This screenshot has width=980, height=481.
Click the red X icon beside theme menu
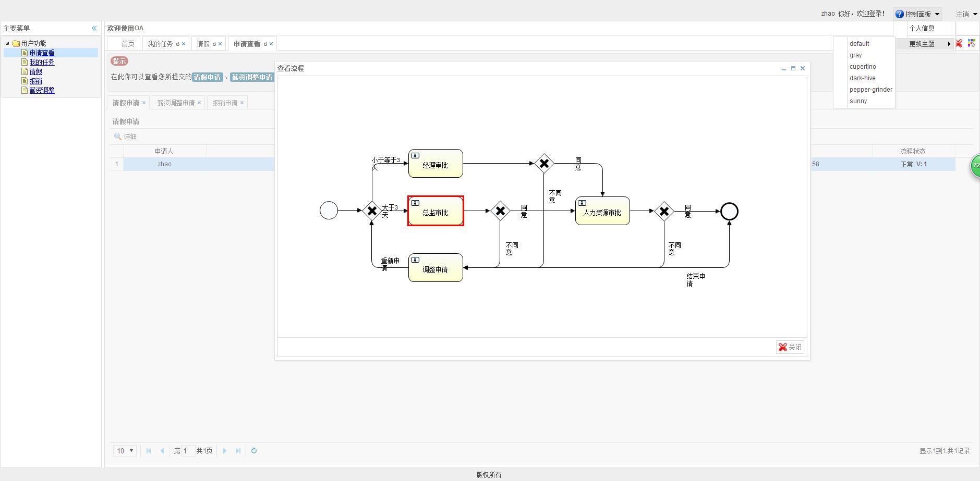coord(959,44)
